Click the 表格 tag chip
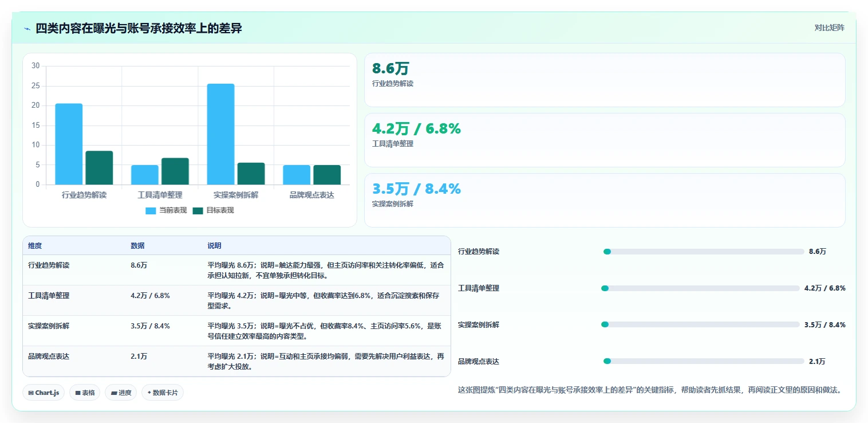The image size is (868, 423). [85, 393]
